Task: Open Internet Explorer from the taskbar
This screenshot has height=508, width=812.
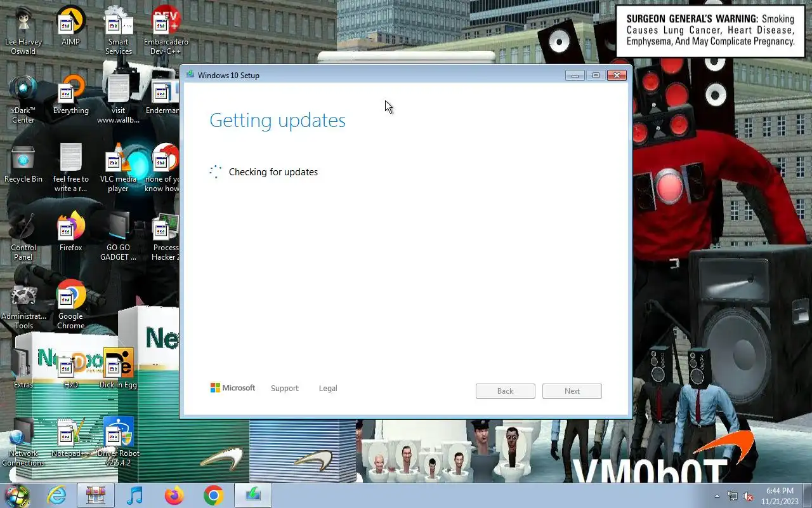Action: click(57, 495)
